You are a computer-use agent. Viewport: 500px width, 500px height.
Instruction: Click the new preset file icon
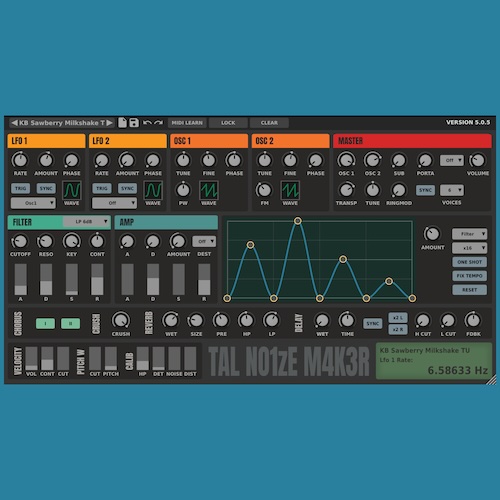click(123, 123)
